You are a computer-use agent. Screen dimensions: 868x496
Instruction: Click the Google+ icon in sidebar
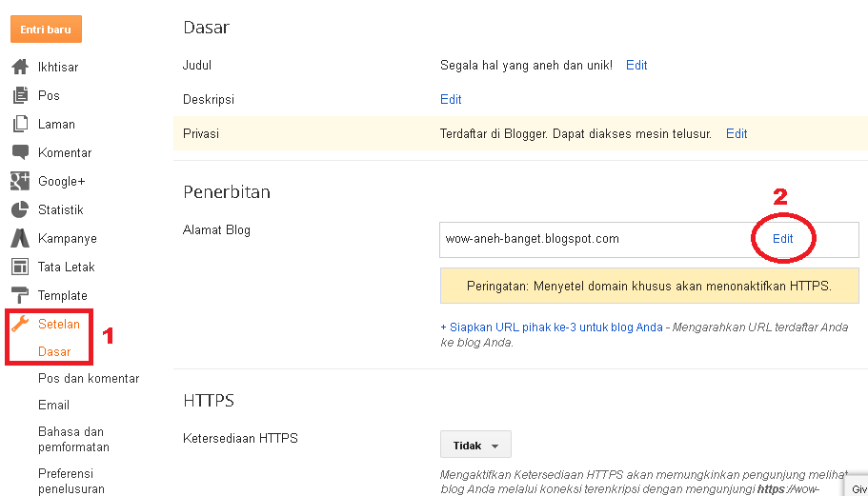coord(20,181)
